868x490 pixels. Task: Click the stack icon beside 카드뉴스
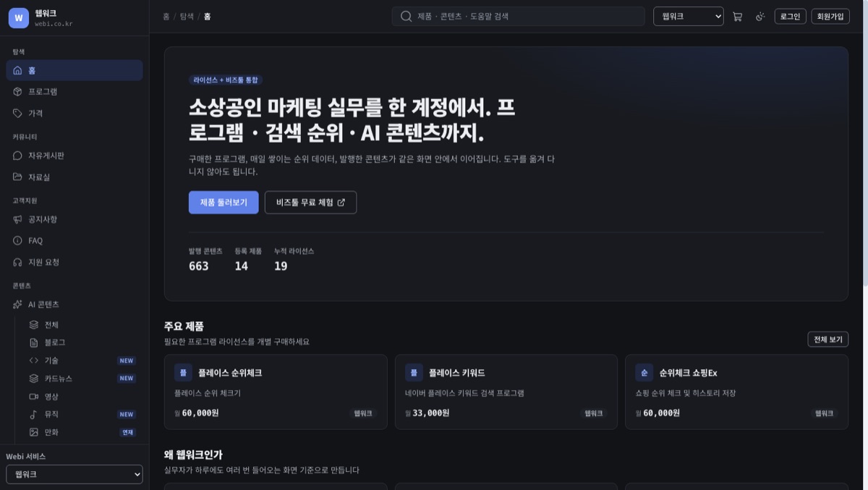[33, 379]
